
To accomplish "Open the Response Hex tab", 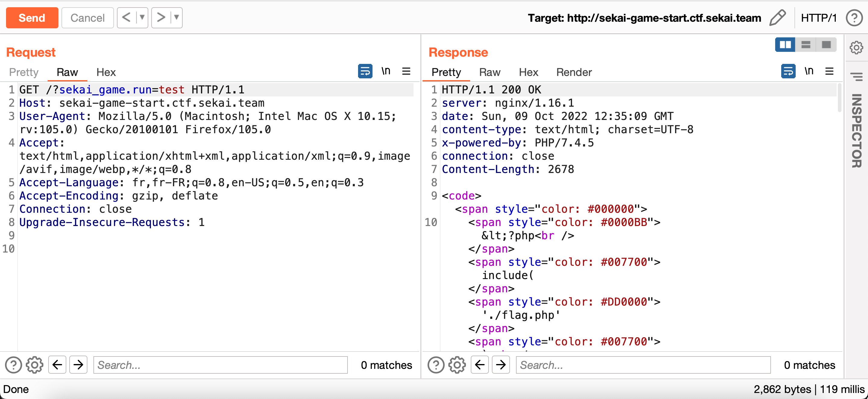I will click(528, 72).
